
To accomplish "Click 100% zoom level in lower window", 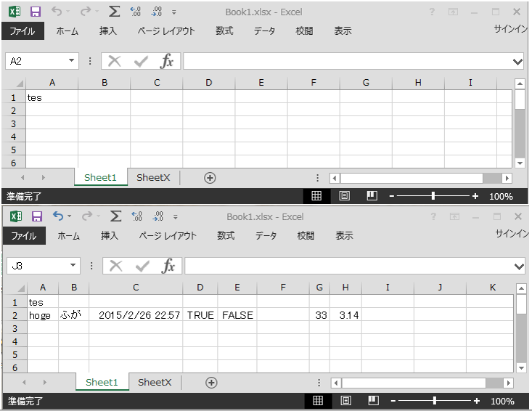I will pos(502,401).
